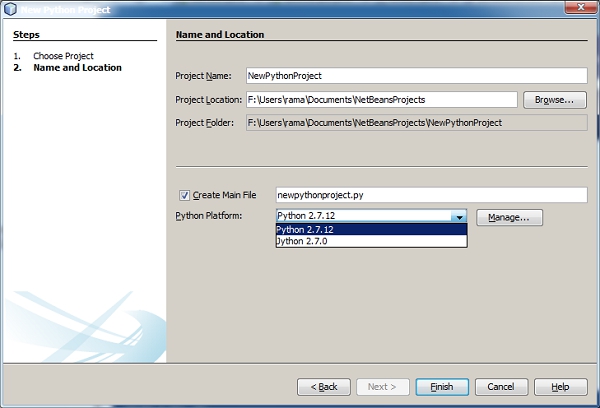Open platform manager with Manage... button
The height and width of the screenshot is (408, 600).
(509, 217)
